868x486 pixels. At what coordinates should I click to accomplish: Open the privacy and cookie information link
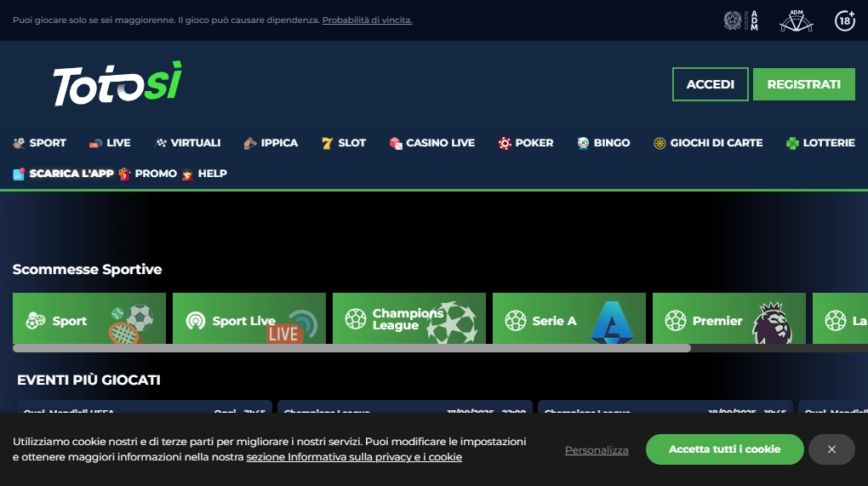point(354,457)
